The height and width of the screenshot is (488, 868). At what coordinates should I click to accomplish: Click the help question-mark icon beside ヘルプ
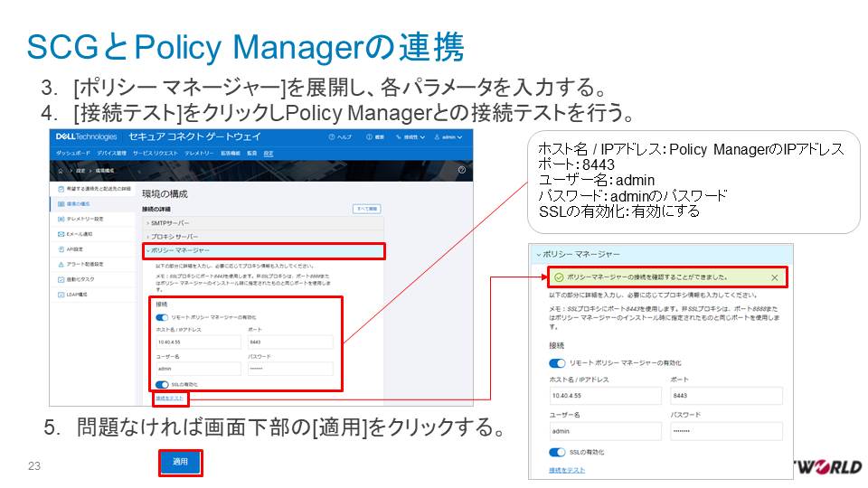click(332, 136)
